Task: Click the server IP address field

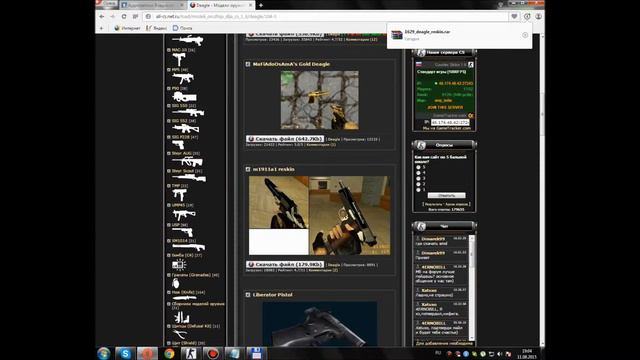Action: [450, 122]
